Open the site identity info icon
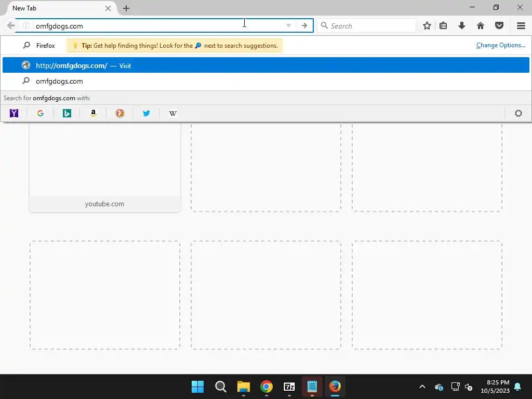 click(26, 26)
